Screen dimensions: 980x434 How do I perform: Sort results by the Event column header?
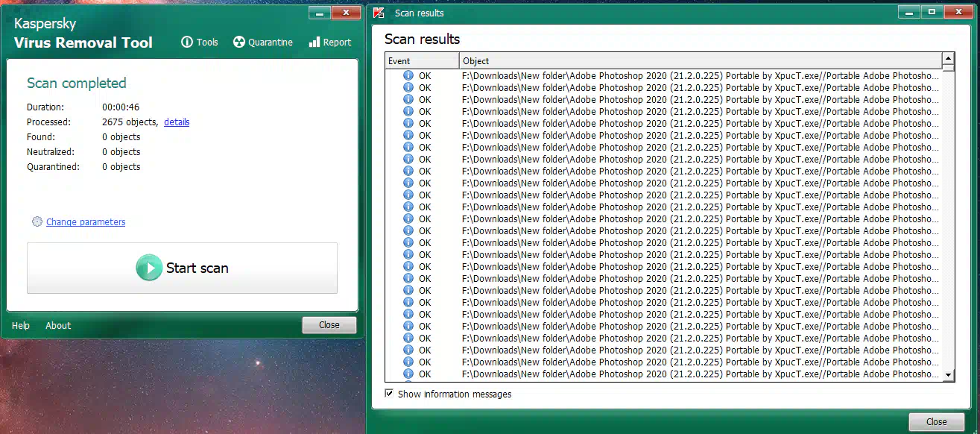click(422, 60)
